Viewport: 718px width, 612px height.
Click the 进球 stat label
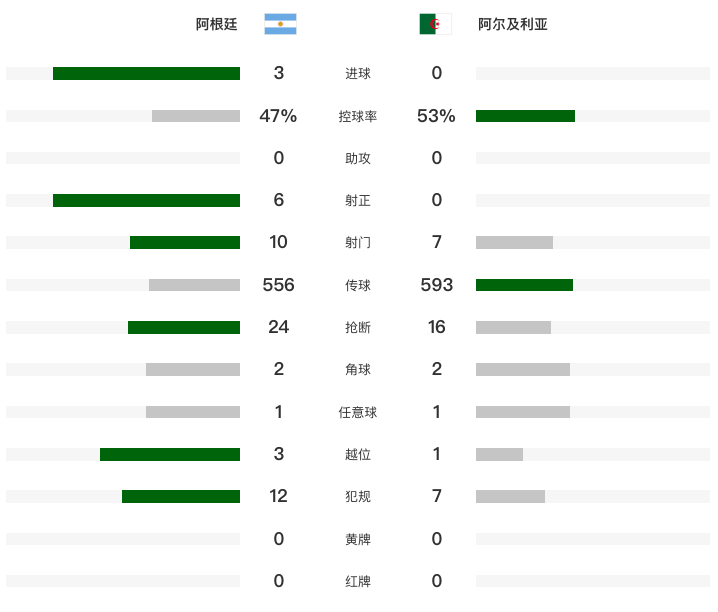358,73
